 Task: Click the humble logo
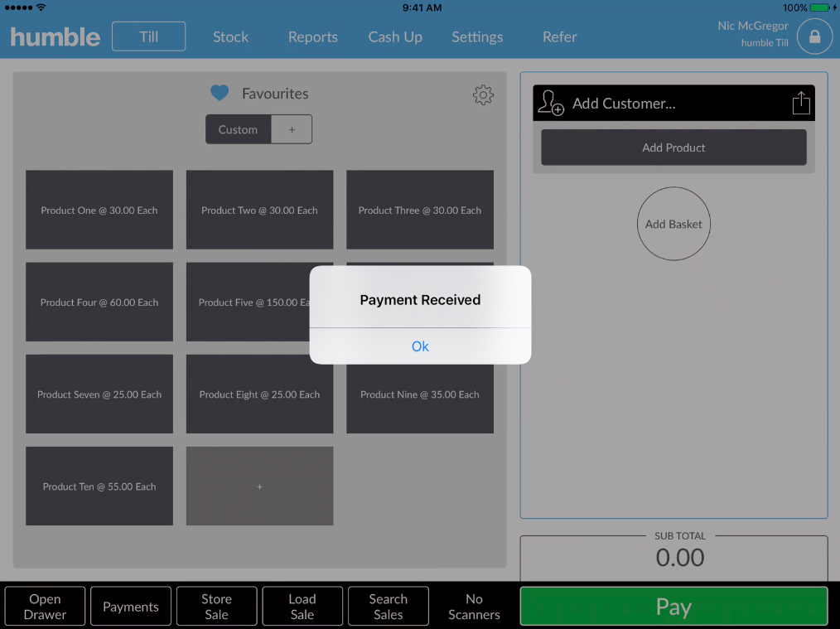[56, 37]
